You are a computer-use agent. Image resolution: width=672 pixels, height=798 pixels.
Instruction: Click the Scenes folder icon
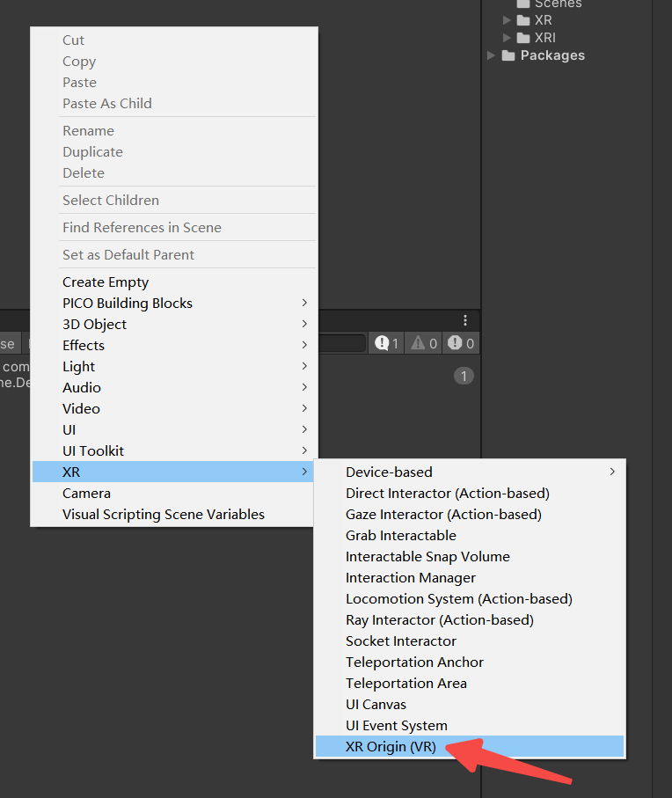pyautogui.click(x=522, y=4)
